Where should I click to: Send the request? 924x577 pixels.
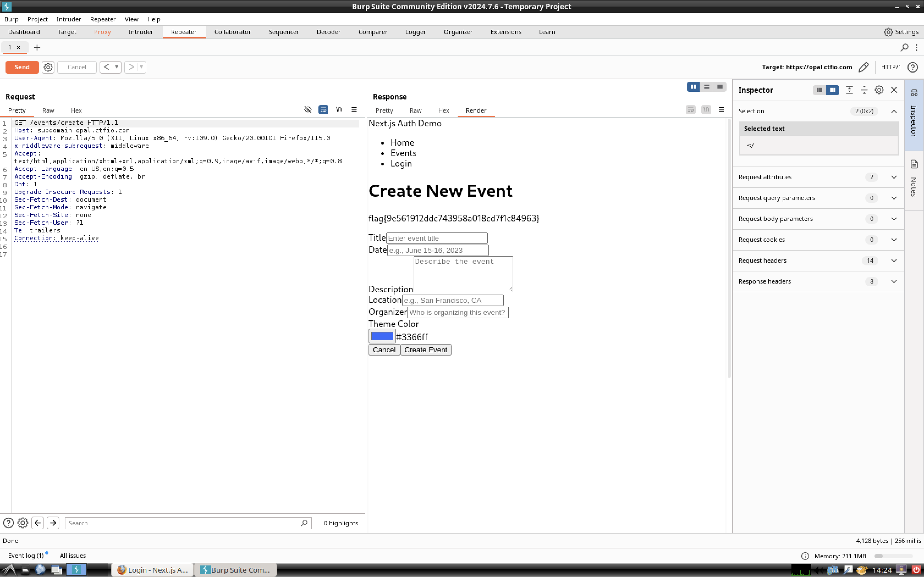coord(22,67)
